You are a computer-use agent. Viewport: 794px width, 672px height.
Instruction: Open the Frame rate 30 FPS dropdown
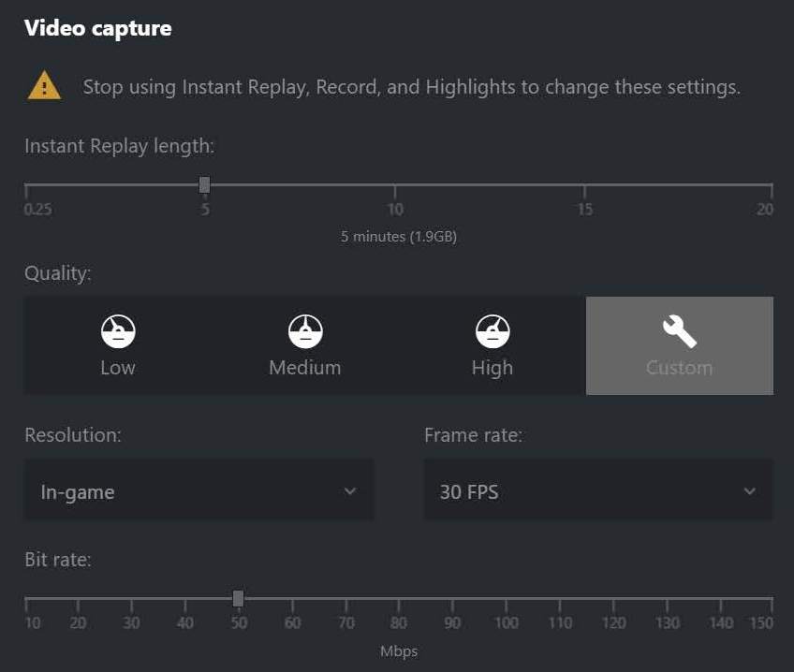click(x=598, y=490)
